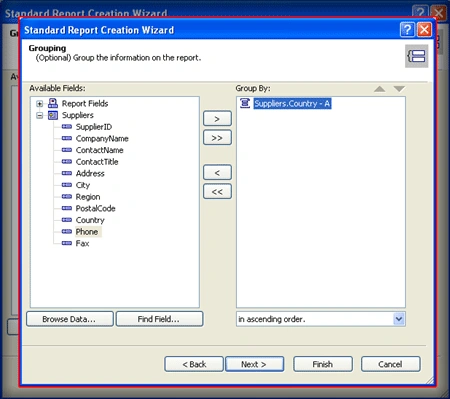Remove all groups with << button

coord(217,192)
